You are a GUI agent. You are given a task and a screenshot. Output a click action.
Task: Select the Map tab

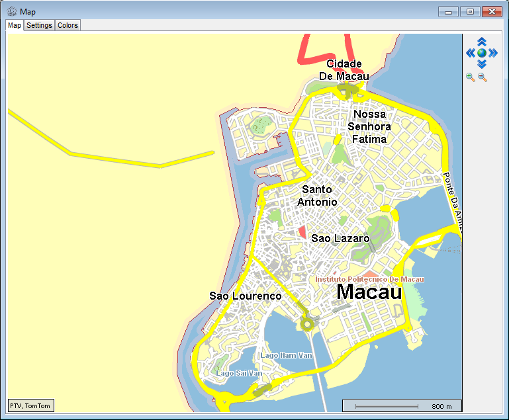pyautogui.click(x=15, y=25)
